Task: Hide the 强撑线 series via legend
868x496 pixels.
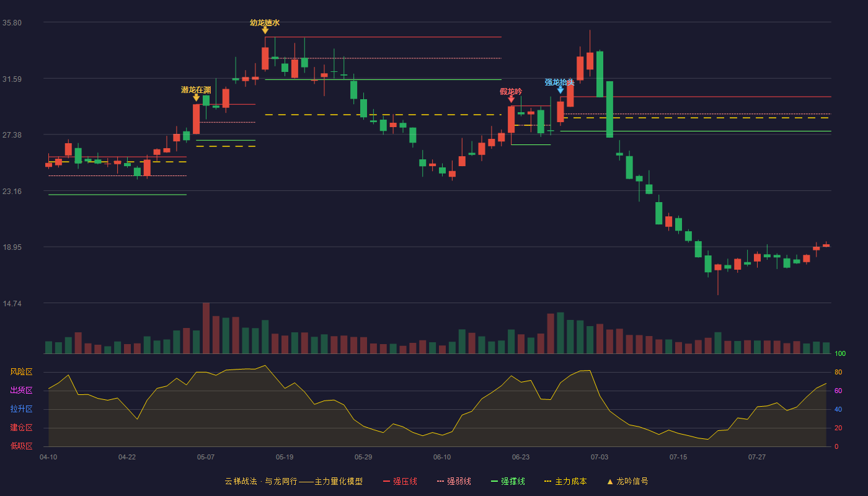Action: click(508, 481)
